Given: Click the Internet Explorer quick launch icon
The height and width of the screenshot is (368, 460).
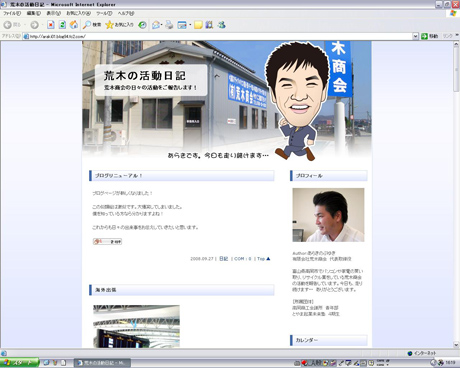Looking at the screenshot, I should point(46,363).
